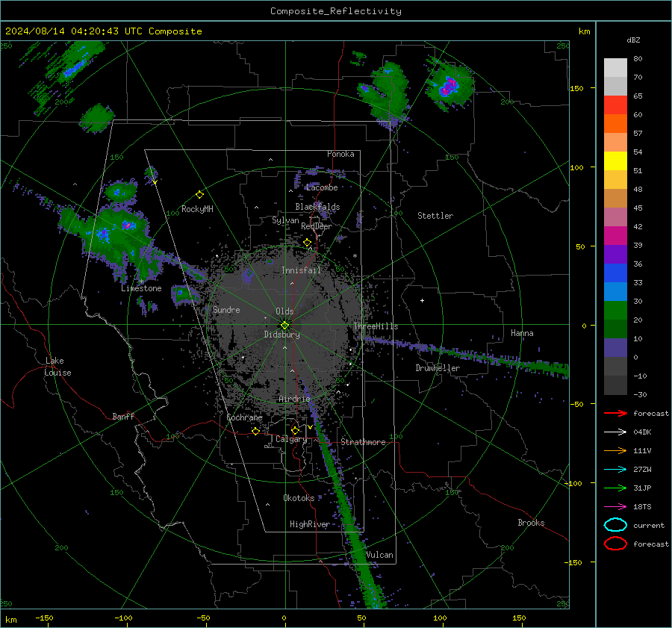Click the yellow diamond marker near RedDeer
The image size is (672, 628).
(307, 243)
